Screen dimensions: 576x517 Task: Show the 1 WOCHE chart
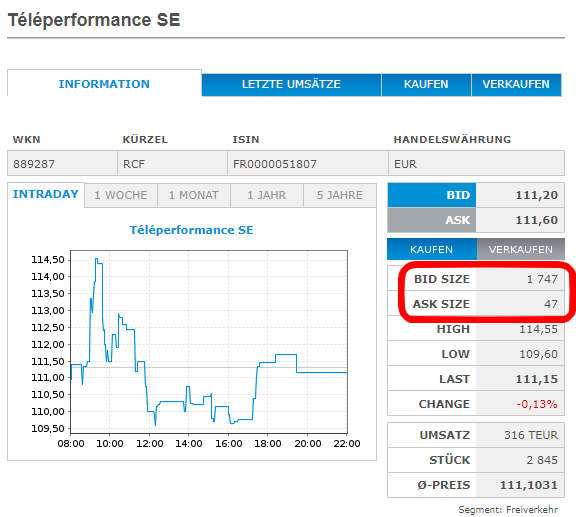[x=121, y=195]
